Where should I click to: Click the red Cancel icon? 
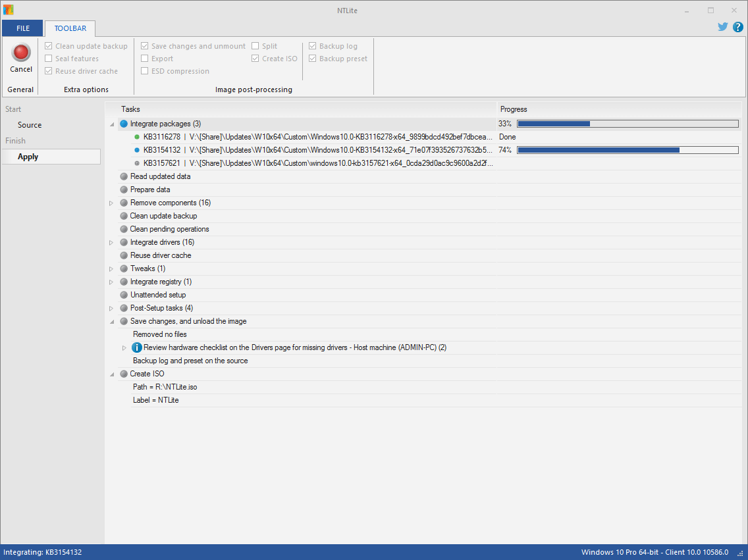pyautogui.click(x=20, y=53)
